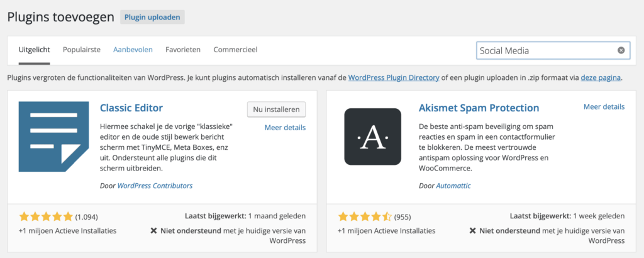Image resolution: width=644 pixels, height=258 pixels.
Task: Click Laatst bijgewerkt: 1 maand geleden text
Action: [245, 216]
